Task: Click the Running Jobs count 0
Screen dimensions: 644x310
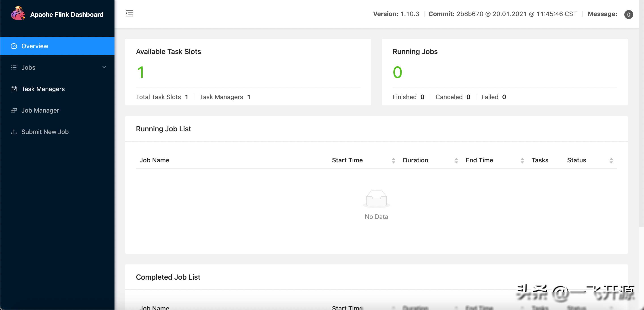Action: [x=397, y=72]
